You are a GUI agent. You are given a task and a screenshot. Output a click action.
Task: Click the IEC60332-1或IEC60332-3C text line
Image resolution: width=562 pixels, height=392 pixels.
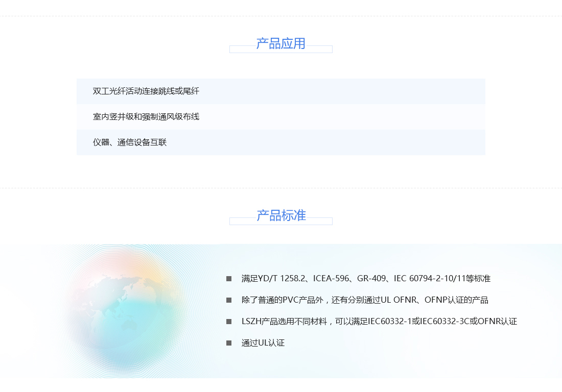pyautogui.click(x=379, y=322)
